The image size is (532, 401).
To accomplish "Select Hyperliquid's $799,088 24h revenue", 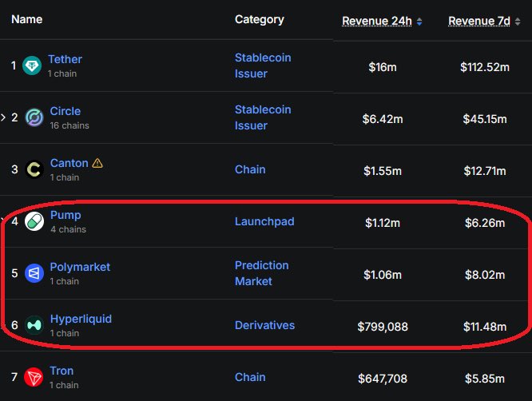I will click(383, 327).
